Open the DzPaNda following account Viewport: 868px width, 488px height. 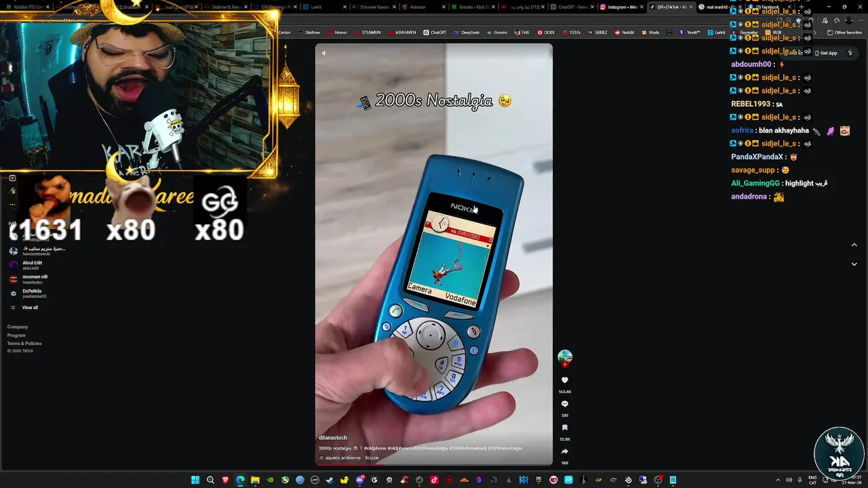[28, 293]
